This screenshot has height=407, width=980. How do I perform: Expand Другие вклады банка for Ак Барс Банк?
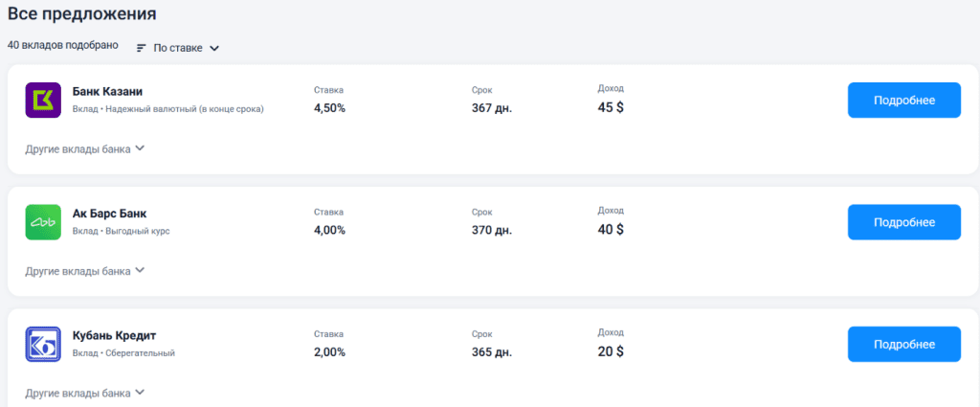pos(84,270)
